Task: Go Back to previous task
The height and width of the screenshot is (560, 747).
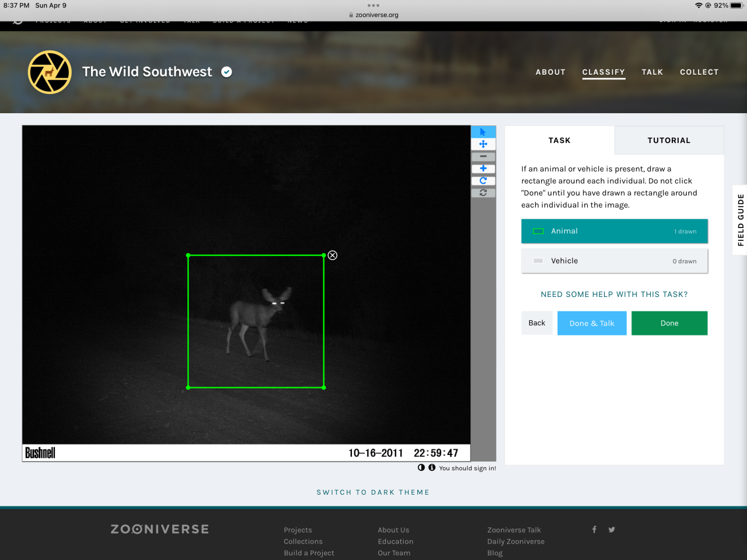Action: pyautogui.click(x=537, y=323)
